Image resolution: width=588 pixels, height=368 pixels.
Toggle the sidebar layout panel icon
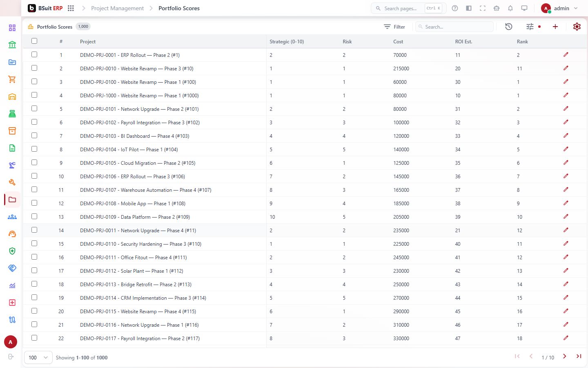[x=469, y=8]
